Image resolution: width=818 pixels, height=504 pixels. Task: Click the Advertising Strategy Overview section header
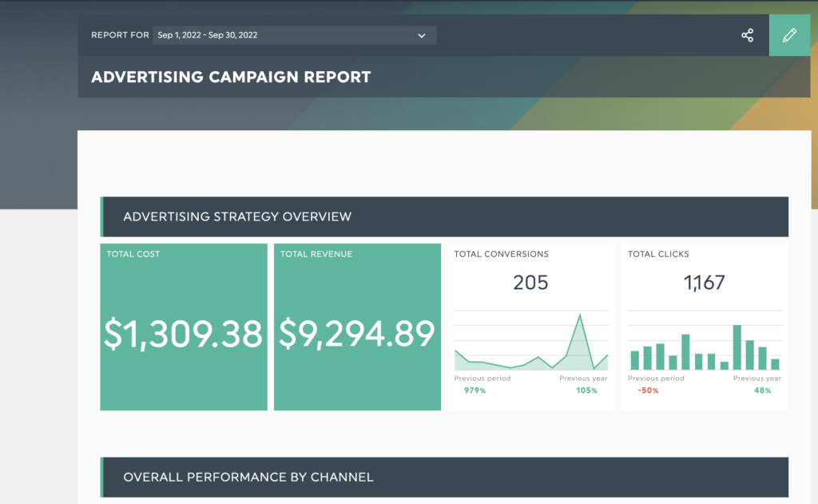[237, 216]
